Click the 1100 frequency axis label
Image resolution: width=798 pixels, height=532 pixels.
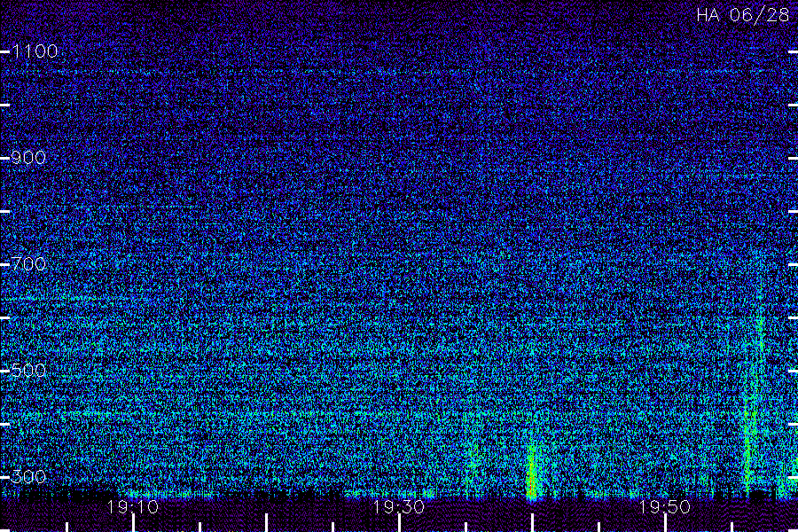coord(35,51)
